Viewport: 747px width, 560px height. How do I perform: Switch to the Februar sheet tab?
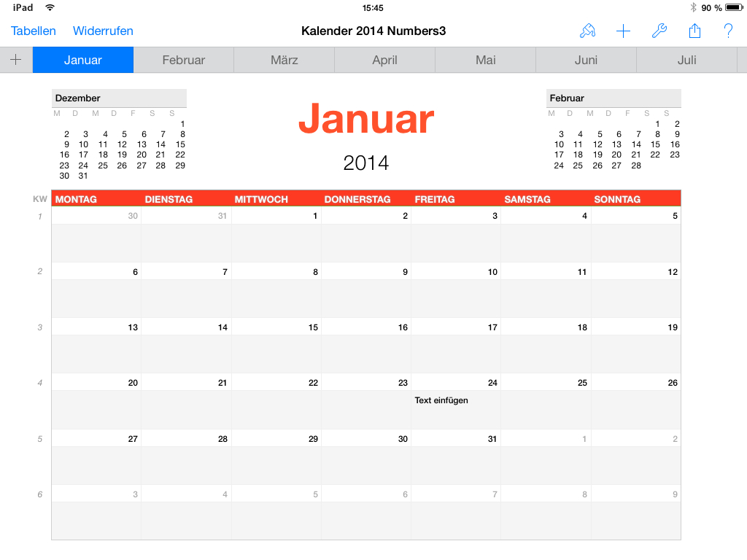coord(184,60)
